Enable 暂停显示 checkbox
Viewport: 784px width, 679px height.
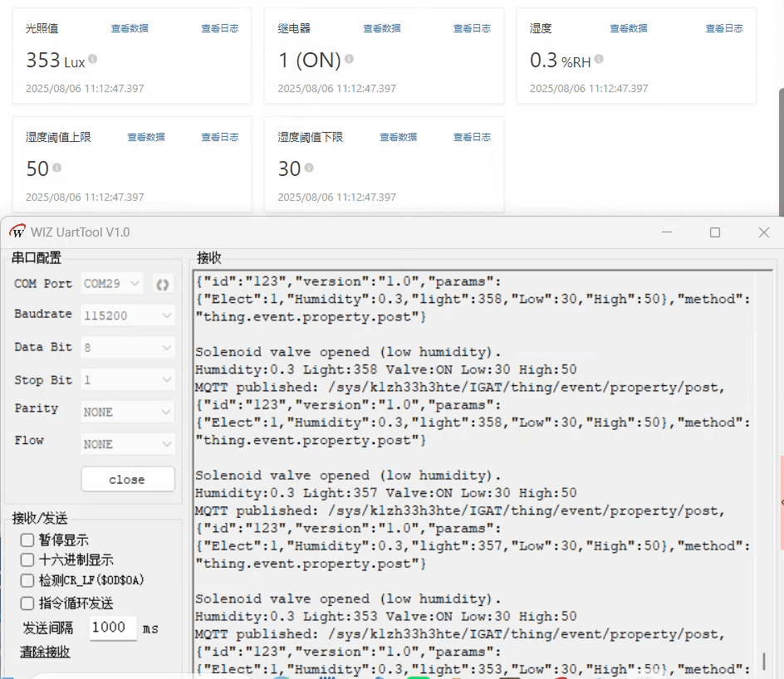point(27,540)
